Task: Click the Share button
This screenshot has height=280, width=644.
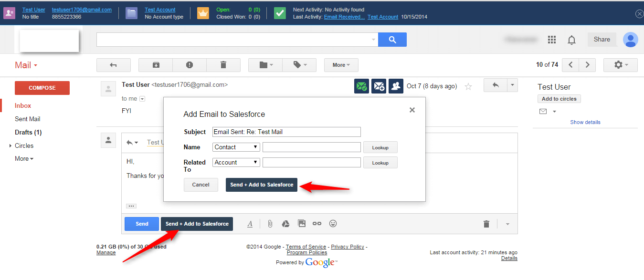Action: (602, 40)
